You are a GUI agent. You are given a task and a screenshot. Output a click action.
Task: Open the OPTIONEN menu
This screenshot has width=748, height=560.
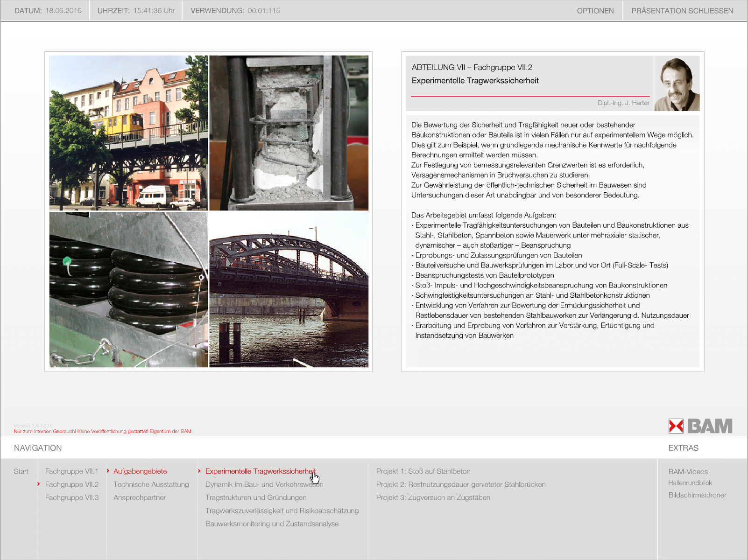[595, 11]
